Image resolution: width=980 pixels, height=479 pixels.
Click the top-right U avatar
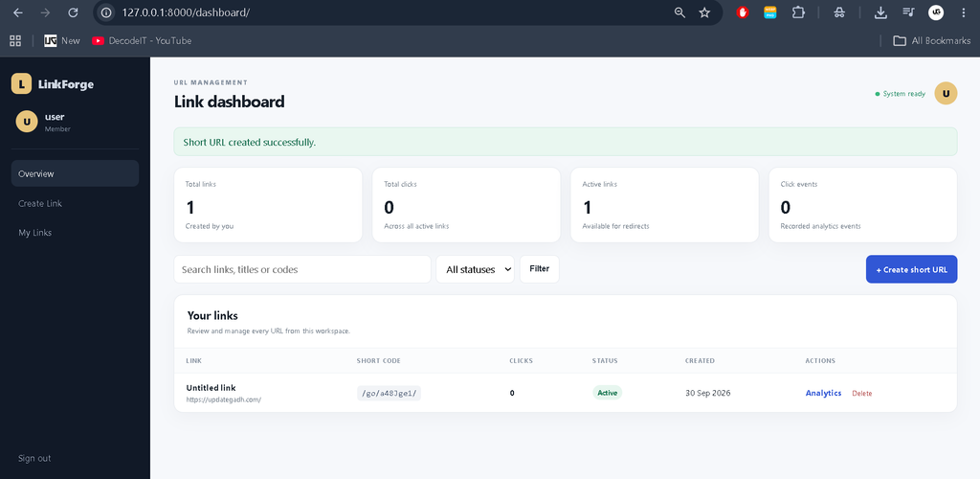[946, 94]
